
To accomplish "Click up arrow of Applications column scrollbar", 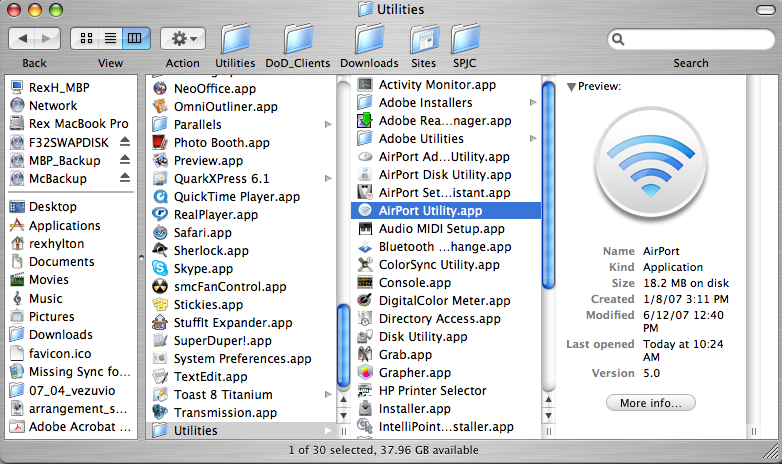I will (343, 400).
